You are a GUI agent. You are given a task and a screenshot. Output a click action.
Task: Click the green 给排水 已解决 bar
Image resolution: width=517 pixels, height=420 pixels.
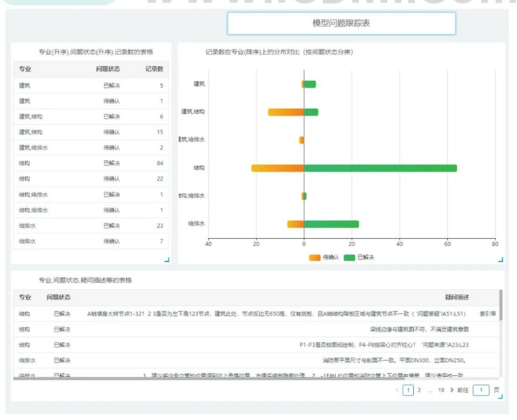click(331, 225)
